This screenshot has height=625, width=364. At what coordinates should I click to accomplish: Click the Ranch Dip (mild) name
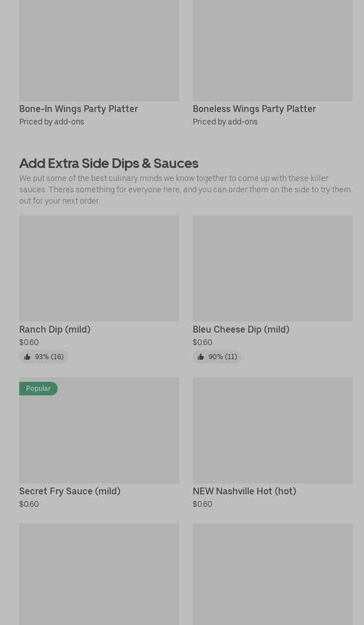[55, 329]
